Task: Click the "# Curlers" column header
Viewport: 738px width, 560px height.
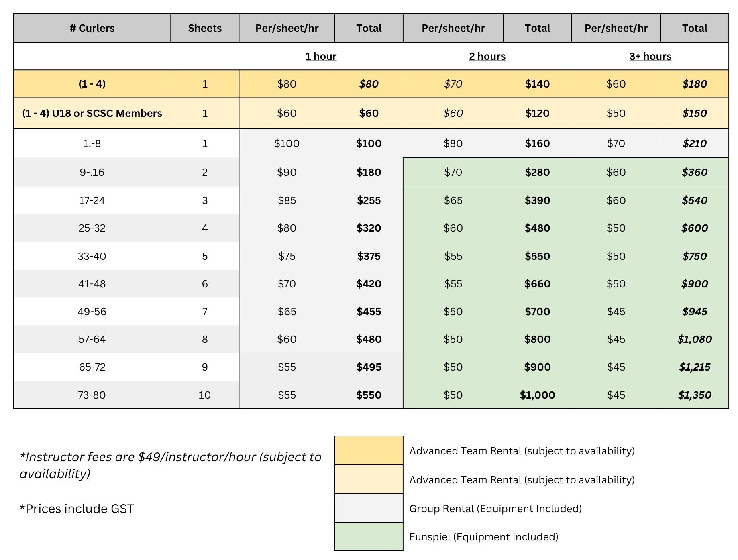Action: coord(92,28)
